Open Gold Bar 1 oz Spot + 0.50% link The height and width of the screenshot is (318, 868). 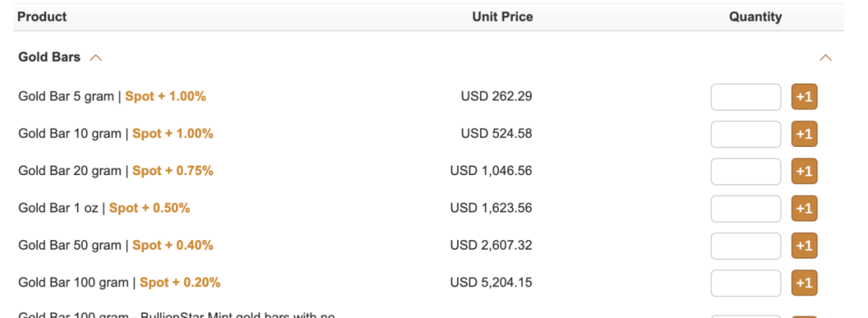click(x=149, y=208)
